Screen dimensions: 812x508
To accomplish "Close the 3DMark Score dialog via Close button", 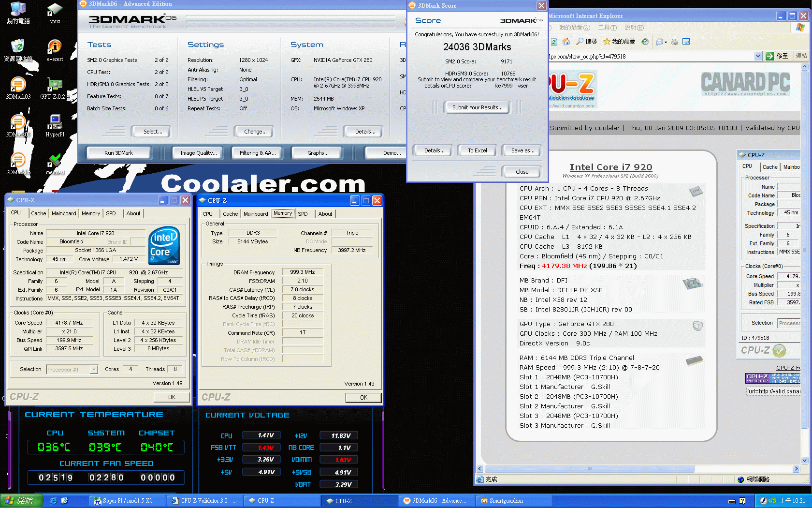I will [x=522, y=172].
